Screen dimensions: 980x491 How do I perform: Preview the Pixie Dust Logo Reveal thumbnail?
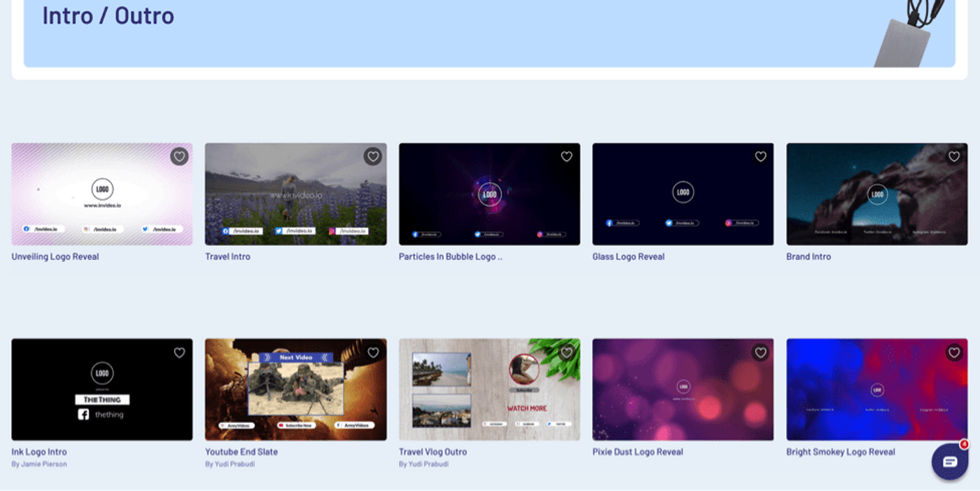click(x=682, y=389)
